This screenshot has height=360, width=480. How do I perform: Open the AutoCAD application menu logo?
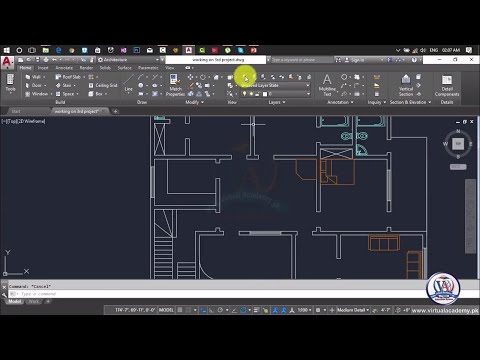click(x=7, y=62)
